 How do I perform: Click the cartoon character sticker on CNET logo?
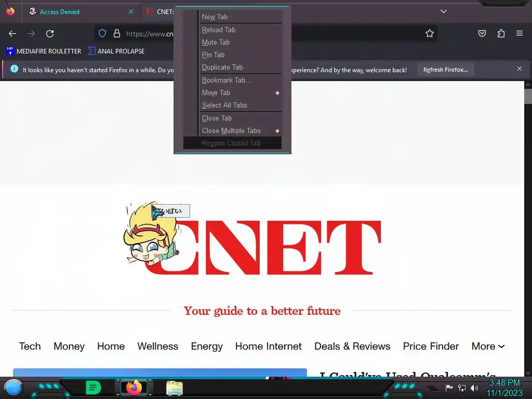pyautogui.click(x=151, y=233)
